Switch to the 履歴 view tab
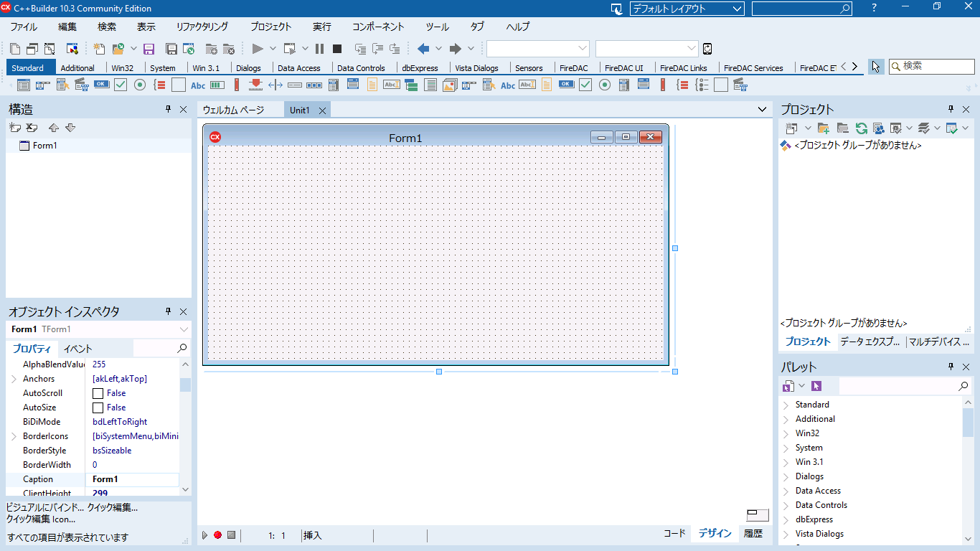 point(753,533)
